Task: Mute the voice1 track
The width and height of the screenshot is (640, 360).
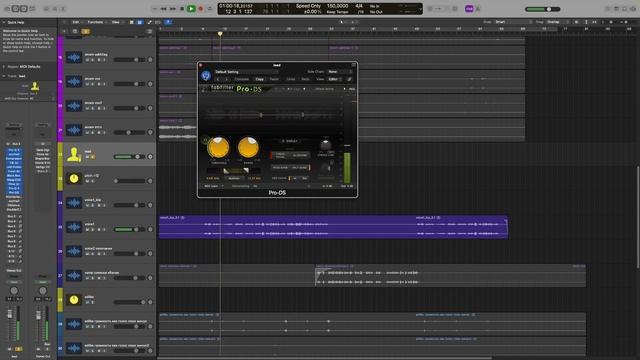Action: 87,229
